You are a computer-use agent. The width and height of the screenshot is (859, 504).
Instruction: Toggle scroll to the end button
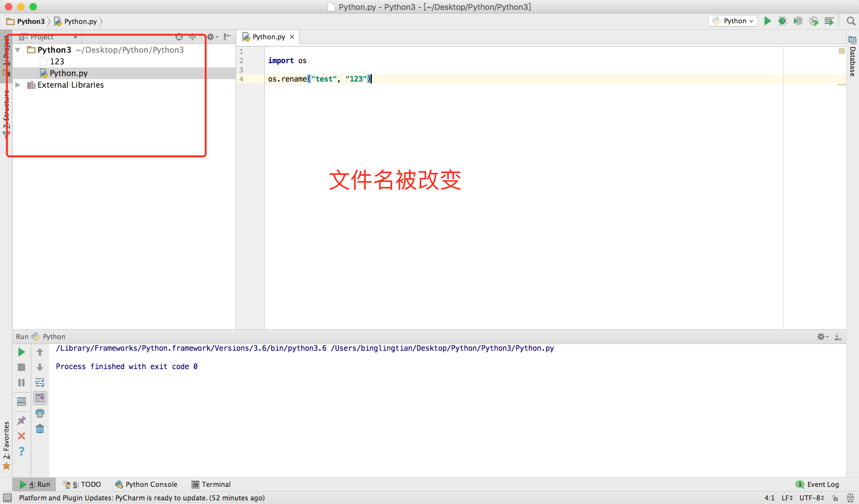(40, 398)
